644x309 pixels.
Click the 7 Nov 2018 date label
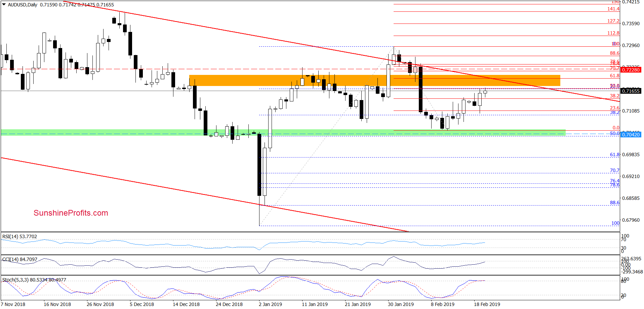(13, 304)
